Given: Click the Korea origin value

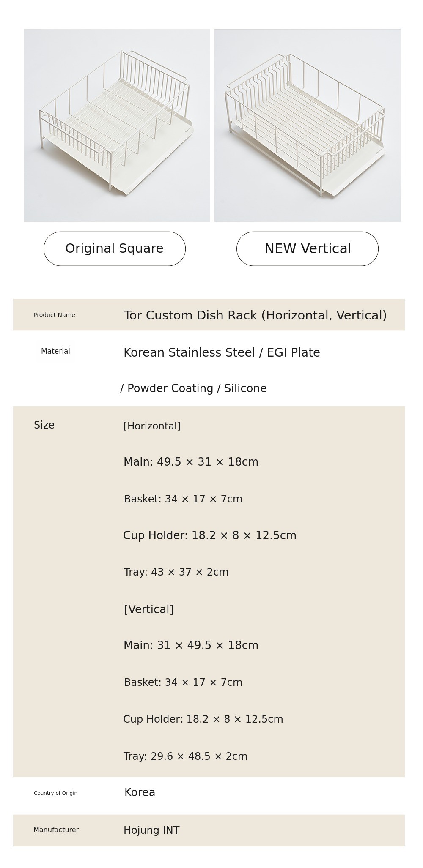Looking at the screenshot, I should (140, 792).
